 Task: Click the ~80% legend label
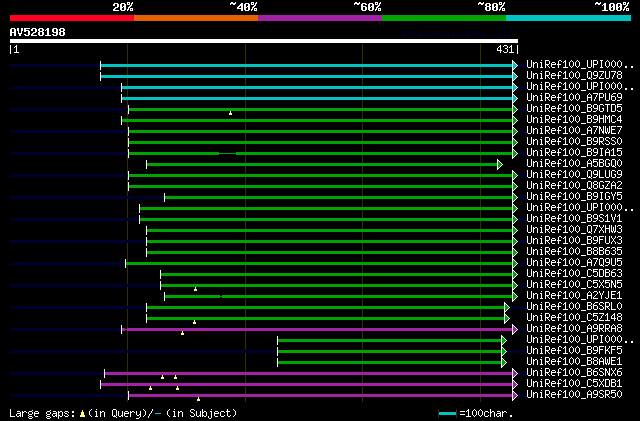[491, 7]
